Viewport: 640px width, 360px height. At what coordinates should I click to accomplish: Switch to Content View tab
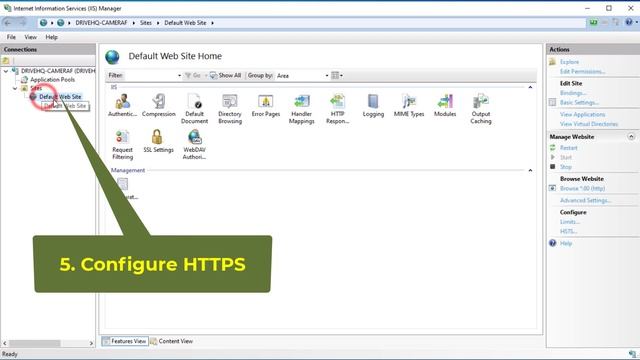pos(171,341)
